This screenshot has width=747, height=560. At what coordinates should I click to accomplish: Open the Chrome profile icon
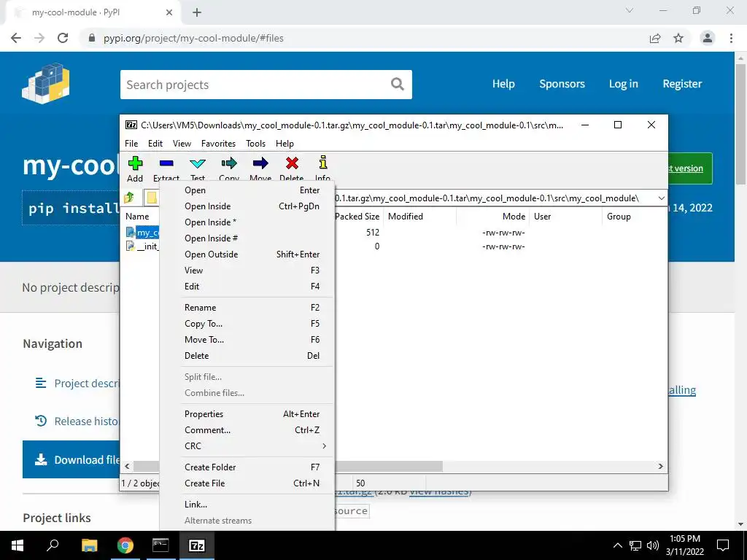tap(708, 38)
